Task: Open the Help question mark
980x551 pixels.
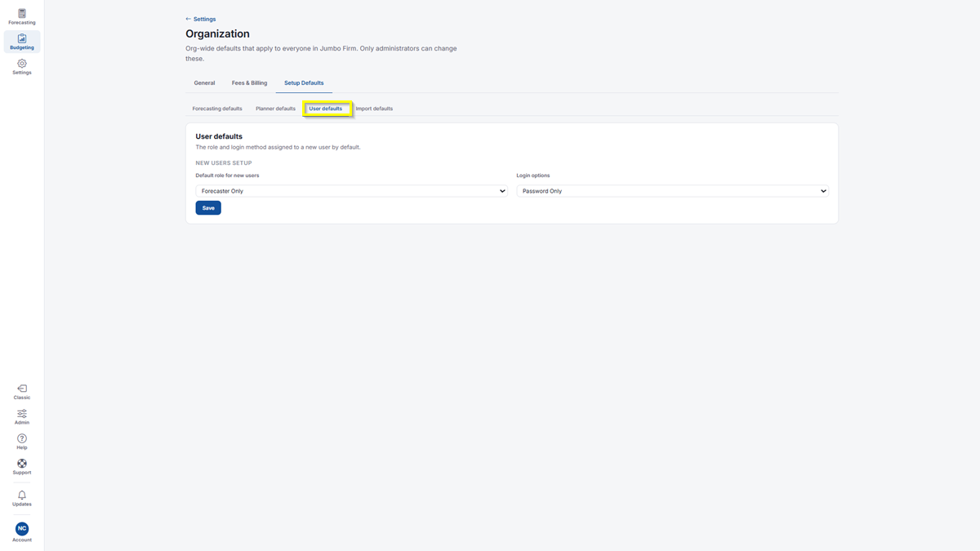Action: 22,442
